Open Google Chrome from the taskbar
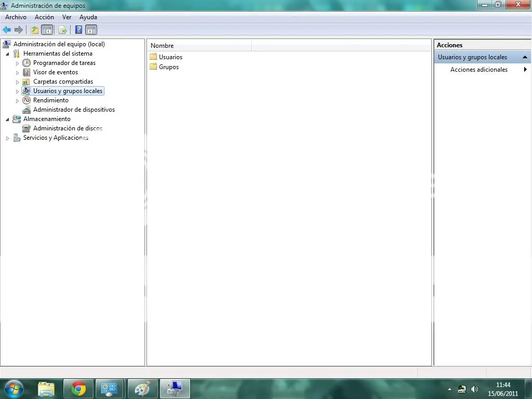The height and width of the screenshot is (399, 532). coord(78,389)
